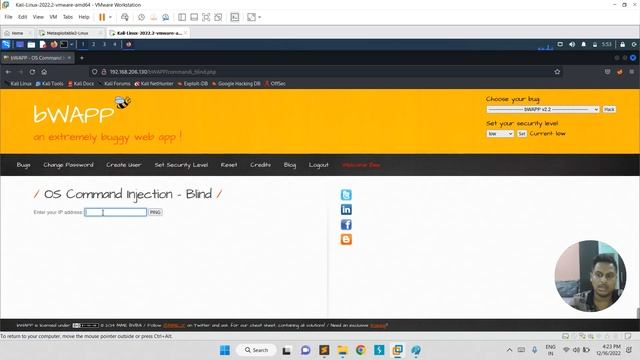The height and width of the screenshot is (360, 640).
Task: Select the bWAPP - OS Command Firefox tab
Action: click(37, 58)
